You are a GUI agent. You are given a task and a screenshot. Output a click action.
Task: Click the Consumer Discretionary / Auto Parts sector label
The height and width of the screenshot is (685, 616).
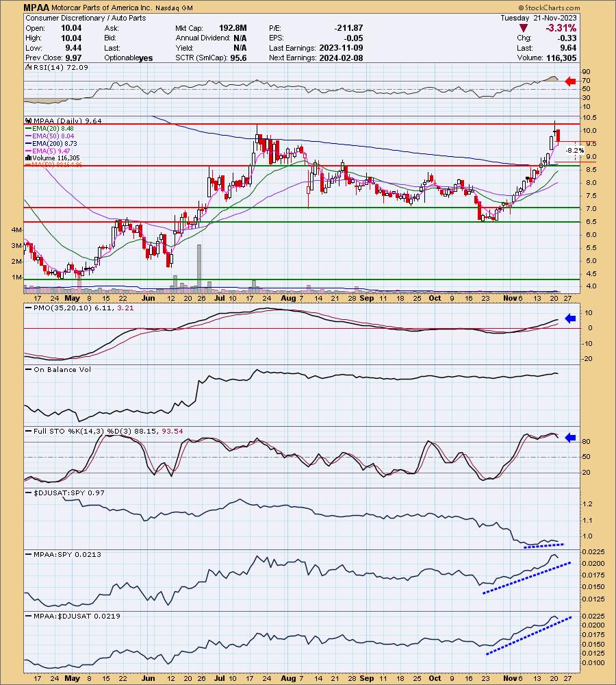click(86, 18)
